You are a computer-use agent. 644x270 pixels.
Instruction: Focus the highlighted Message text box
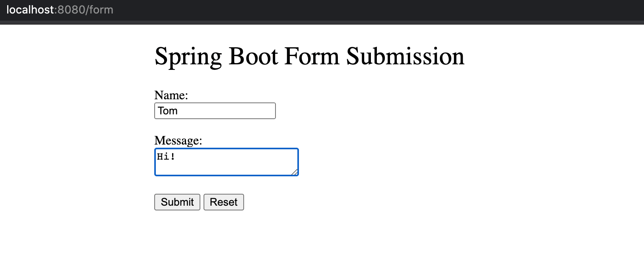(x=227, y=162)
